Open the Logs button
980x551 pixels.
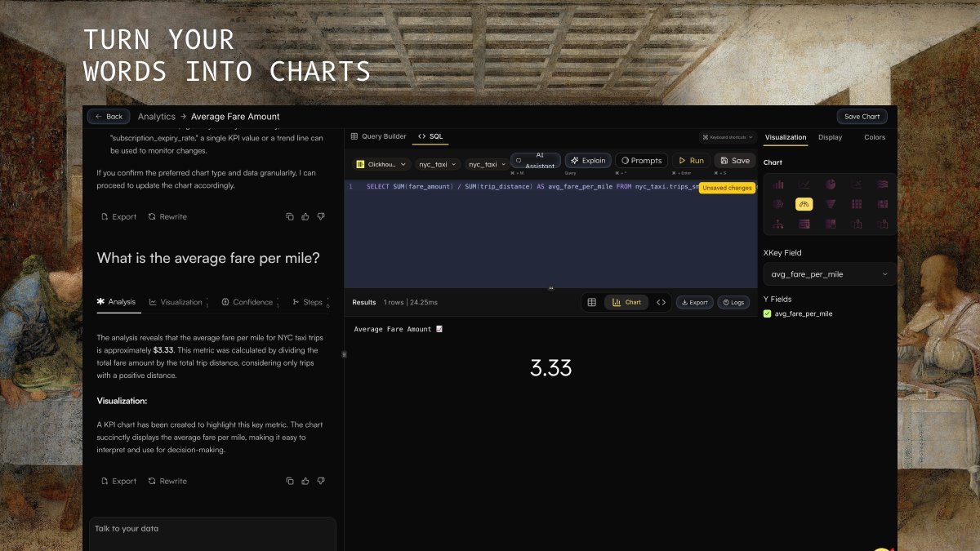pos(733,302)
